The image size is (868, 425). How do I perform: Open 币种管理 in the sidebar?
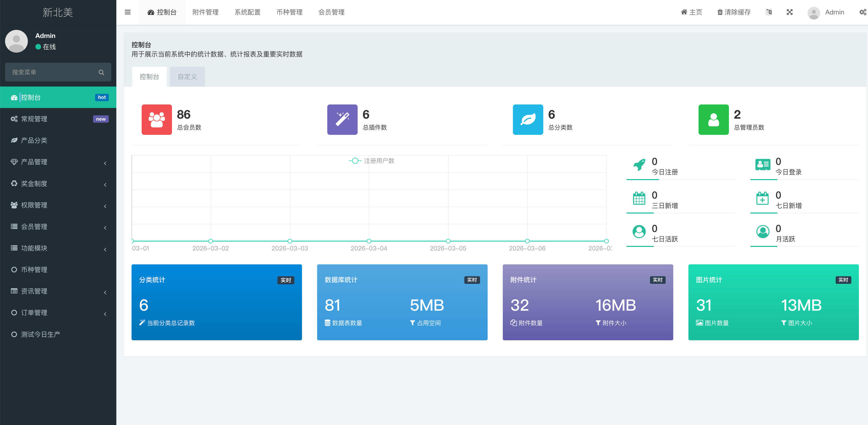(x=34, y=270)
